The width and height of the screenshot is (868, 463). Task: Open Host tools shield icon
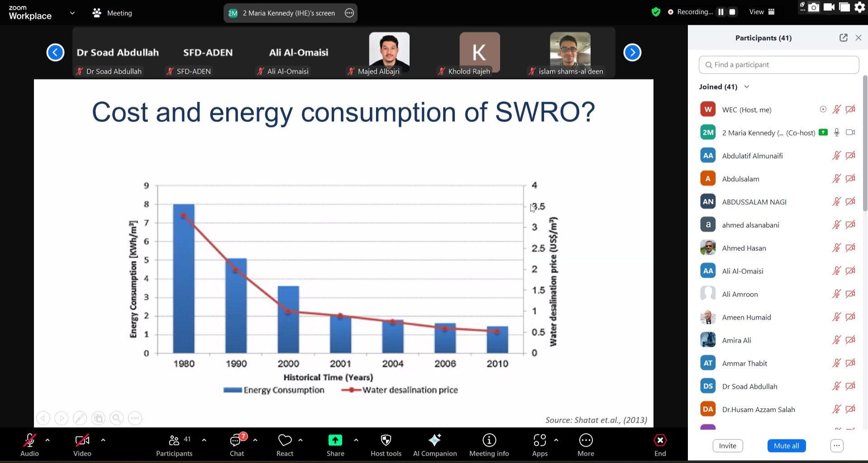386,440
